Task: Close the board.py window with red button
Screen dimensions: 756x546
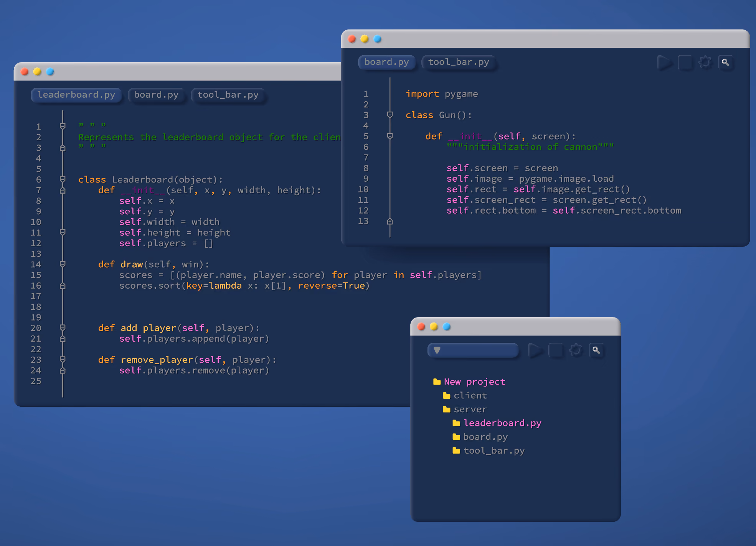Action: tap(352, 39)
